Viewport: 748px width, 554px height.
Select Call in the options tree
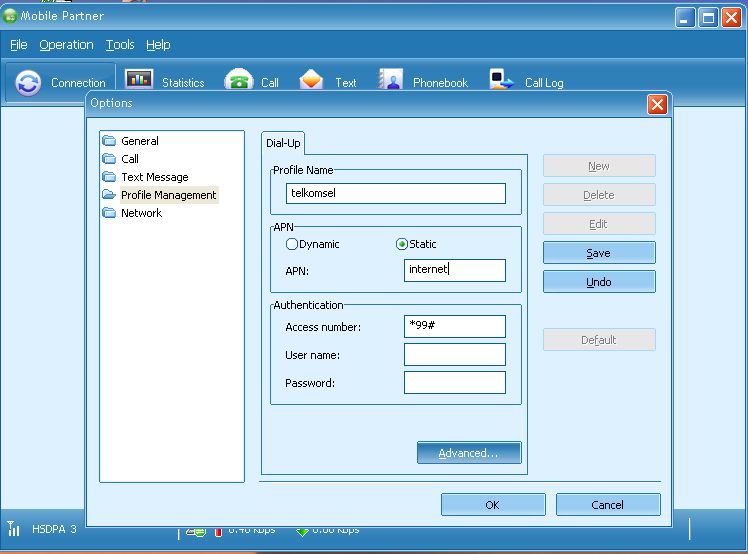130,159
